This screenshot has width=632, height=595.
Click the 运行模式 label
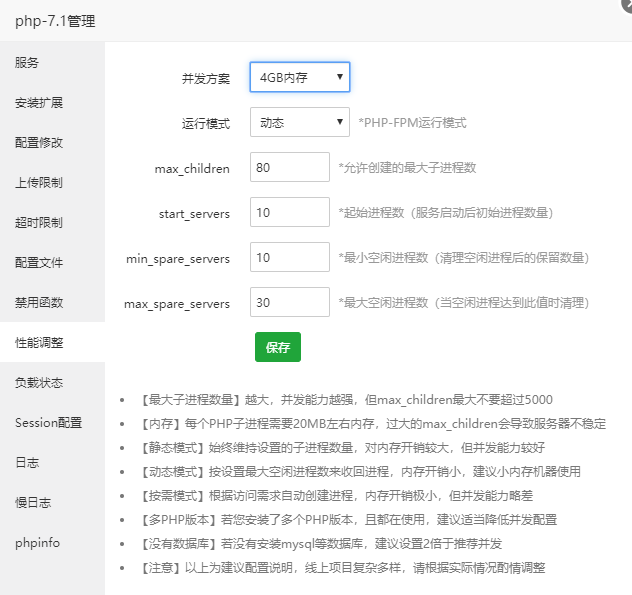pos(206,123)
